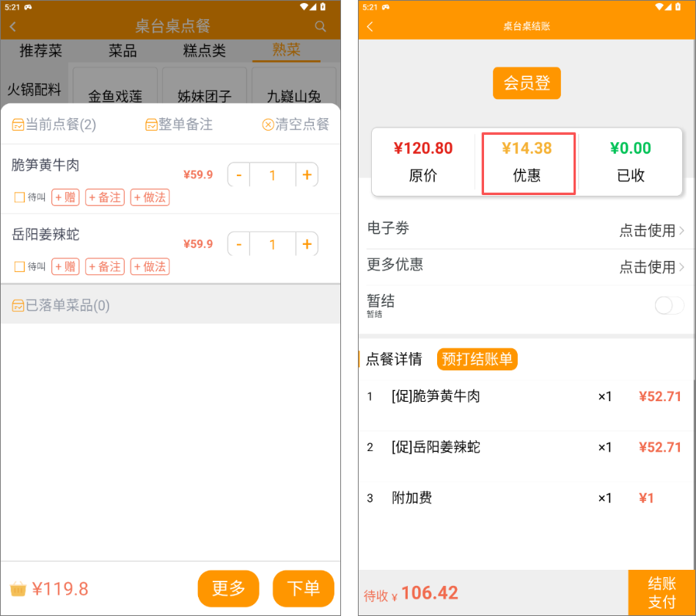The image size is (696, 616).
Task: Open search on the 桌台桌点餐 screen
Action: point(320,26)
